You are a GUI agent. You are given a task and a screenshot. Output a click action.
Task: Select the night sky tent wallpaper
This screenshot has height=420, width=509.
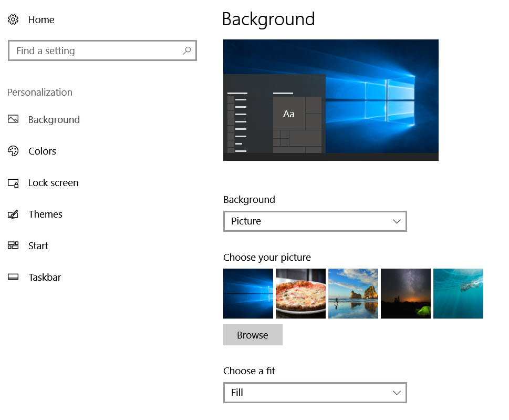[x=406, y=293]
